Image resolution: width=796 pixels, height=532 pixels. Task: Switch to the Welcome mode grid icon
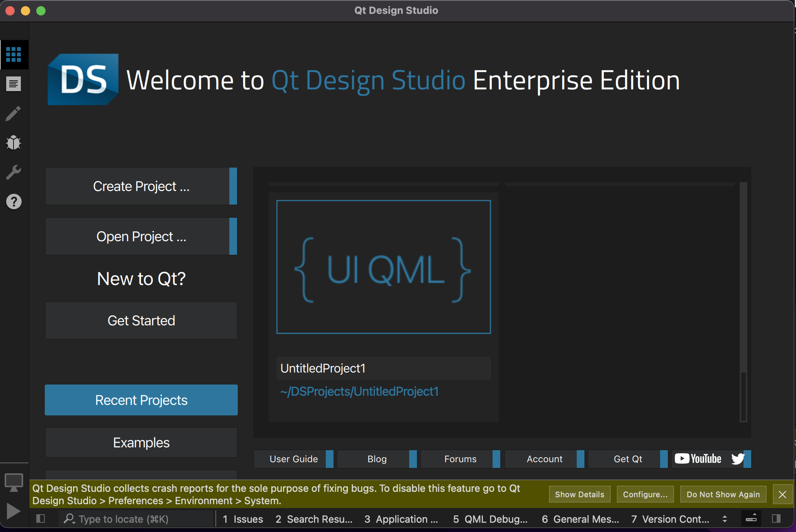(14, 54)
